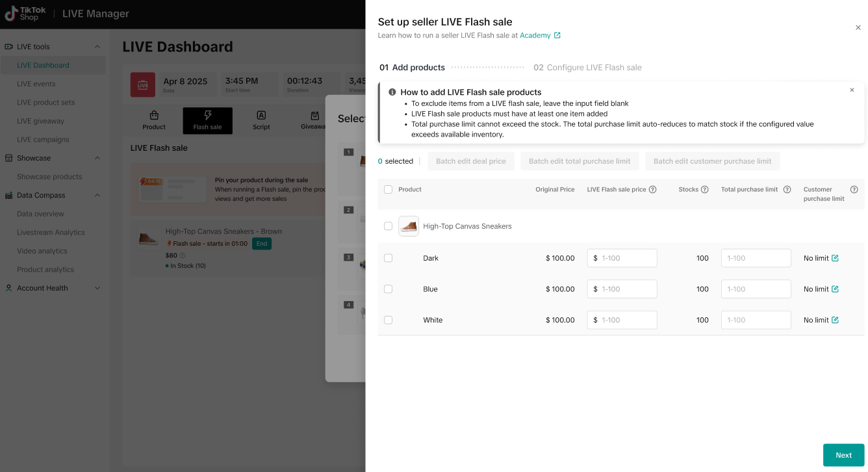The width and height of the screenshot is (868, 472).
Task: Collapse the Data Compass sidebar section
Action: (x=97, y=195)
